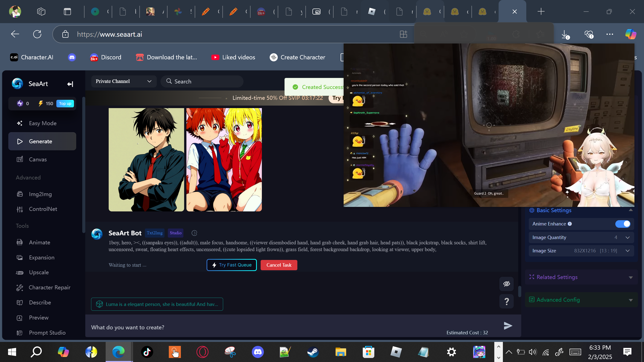Click the regenerate icon beside Studio tag
Screen dimensions: 644x362
(194, 233)
